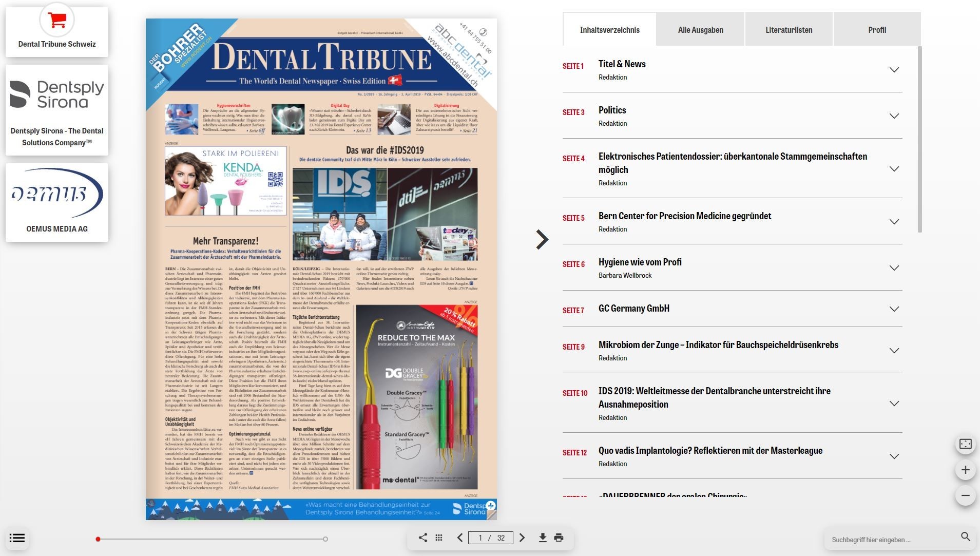Viewport: 980px width, 556px height.
Task: Click the Mehr Transparenz! headline
Action: (225, 241)
